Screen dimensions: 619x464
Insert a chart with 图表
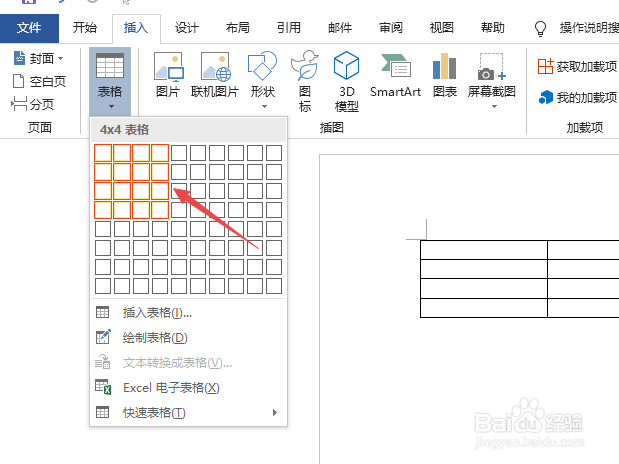(x=445, y=75)
